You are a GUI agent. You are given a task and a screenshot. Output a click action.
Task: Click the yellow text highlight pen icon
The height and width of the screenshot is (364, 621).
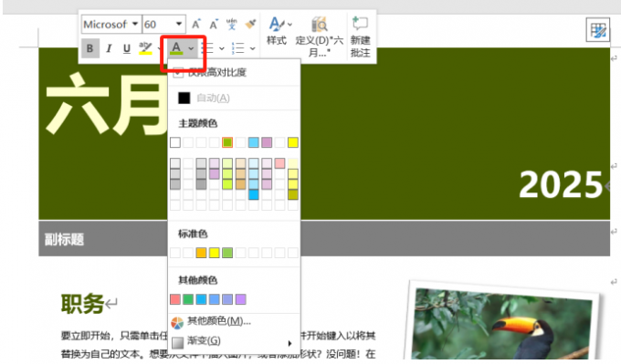[145, 47]
